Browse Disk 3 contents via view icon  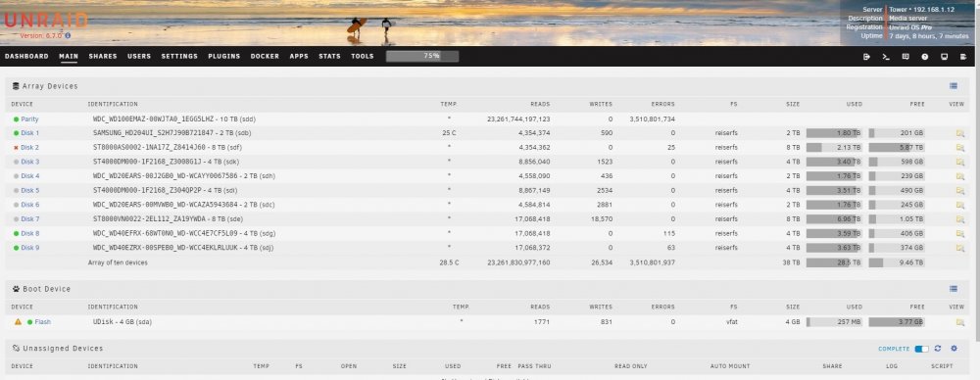coord(960,162)
